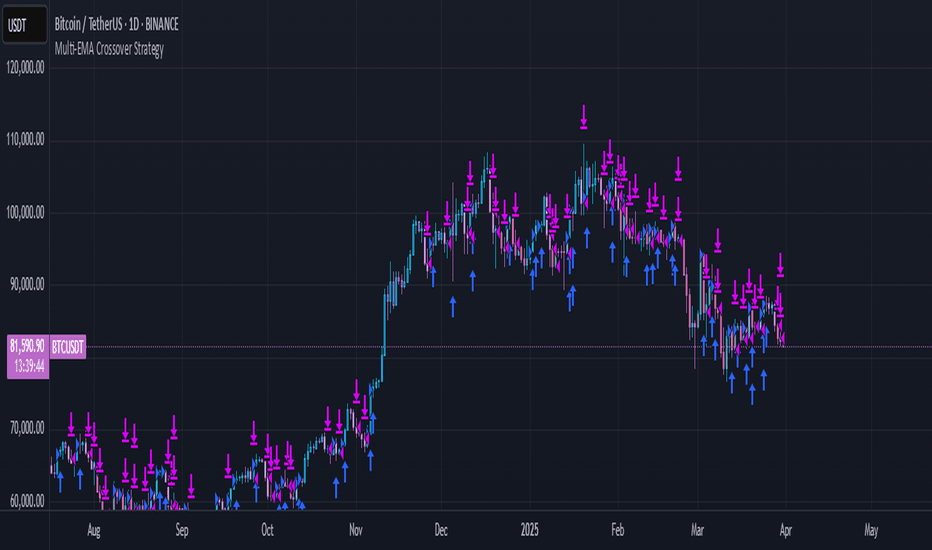
Task: Click the Sep label on time axis
Action: point(182,530)
